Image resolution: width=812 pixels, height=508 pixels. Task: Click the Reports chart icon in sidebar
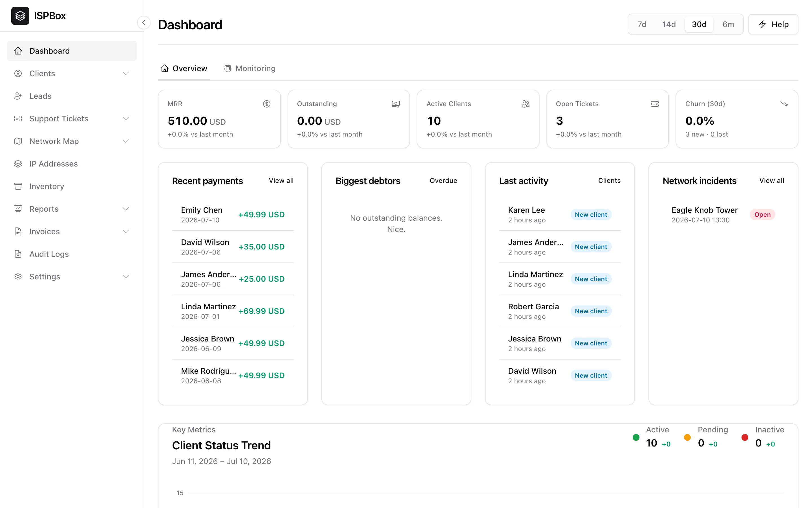point(18,209)
